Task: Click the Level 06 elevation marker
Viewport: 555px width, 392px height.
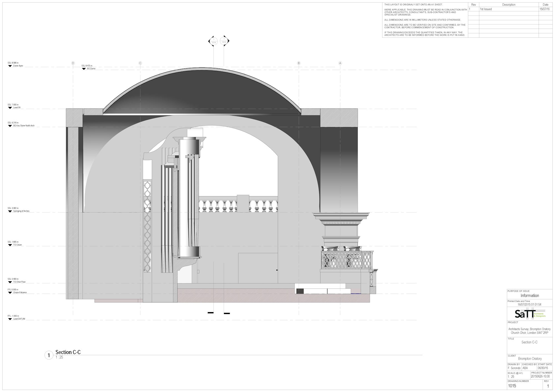Action: click(10, 108)
